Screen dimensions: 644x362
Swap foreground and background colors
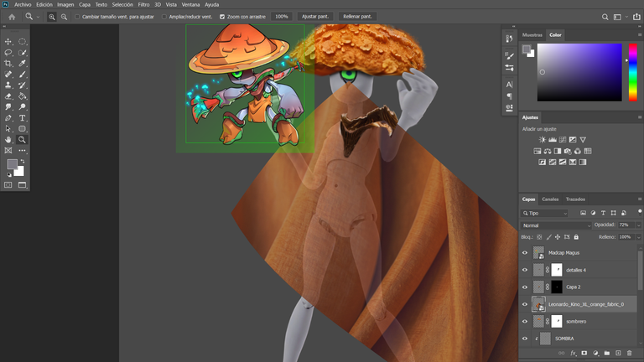23,161
